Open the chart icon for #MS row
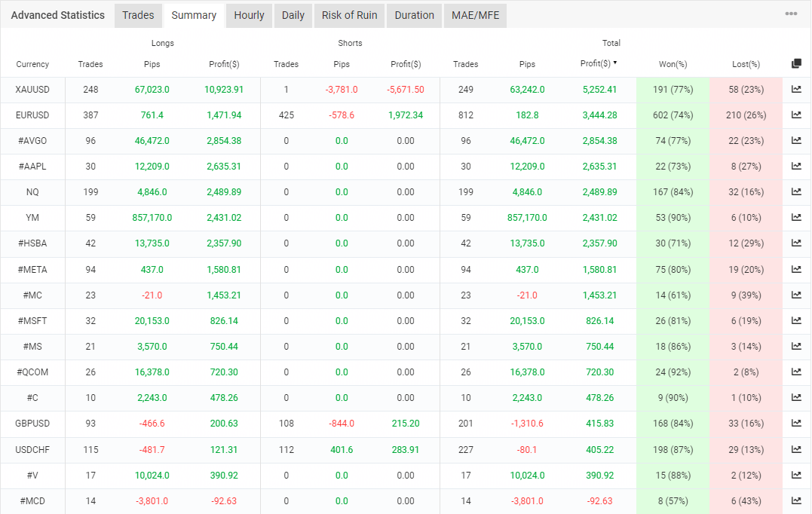The image size is (812, 514). tap(796, 346)
